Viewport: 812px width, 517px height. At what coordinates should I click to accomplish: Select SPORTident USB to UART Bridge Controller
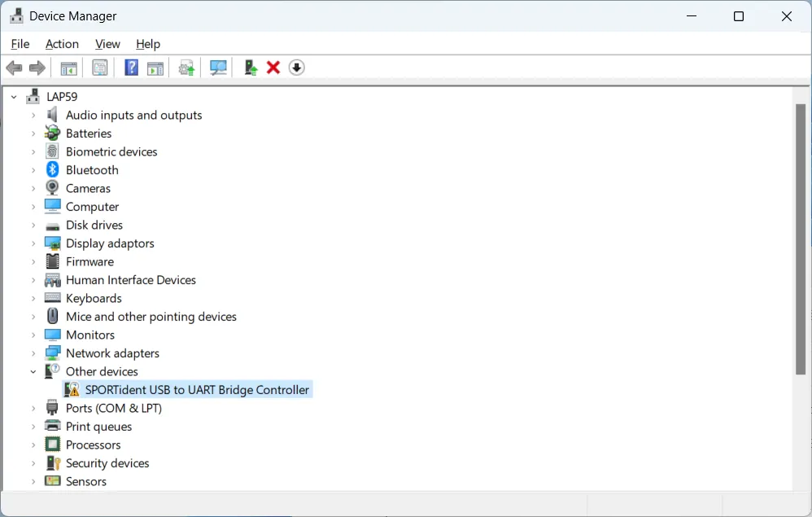pyautogui.click(x=197, y=390)
